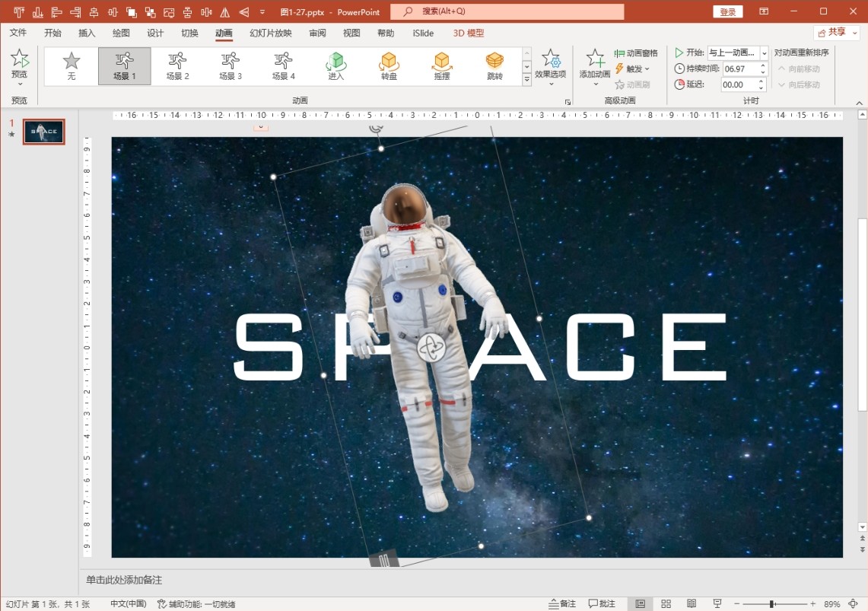Screen dimensions: 868x611
Task: Switch to slide sorter view
Action: 666,603
